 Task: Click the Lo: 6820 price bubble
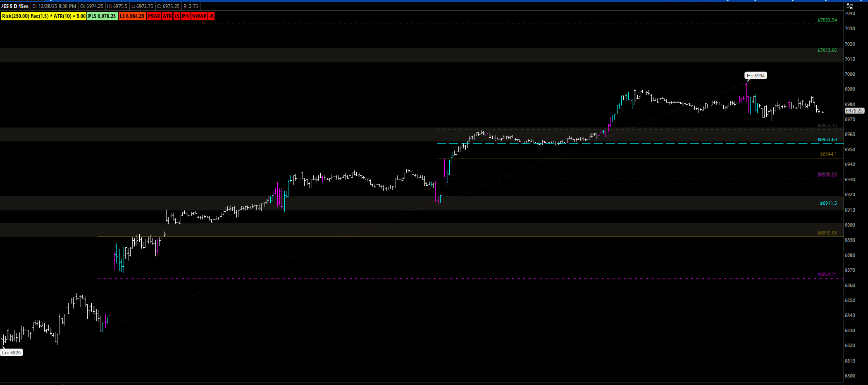[x=11, y=353]
